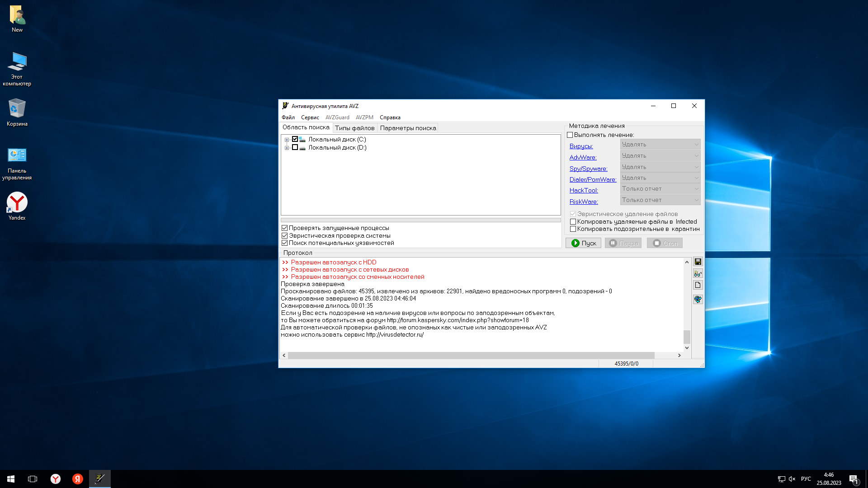Screen dimensions: 868x488
Task: Enable the 'Выполнять лечение' checkbox
Action: (x=570, y=135)
